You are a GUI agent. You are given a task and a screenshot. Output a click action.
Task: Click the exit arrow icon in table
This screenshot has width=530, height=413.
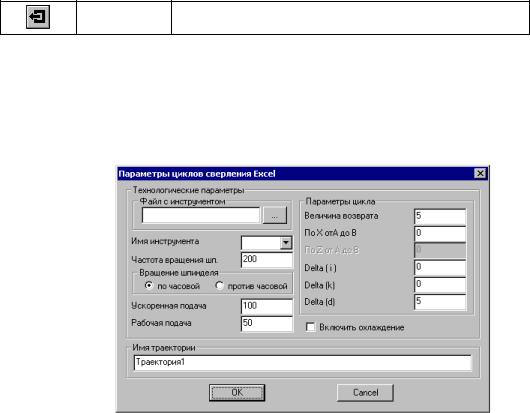[x=38, y=17]
